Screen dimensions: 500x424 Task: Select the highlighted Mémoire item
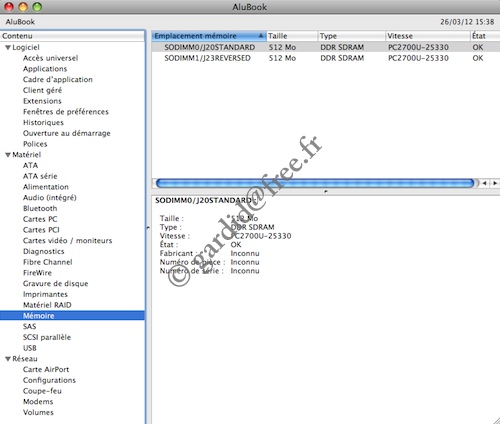(72, 316)
